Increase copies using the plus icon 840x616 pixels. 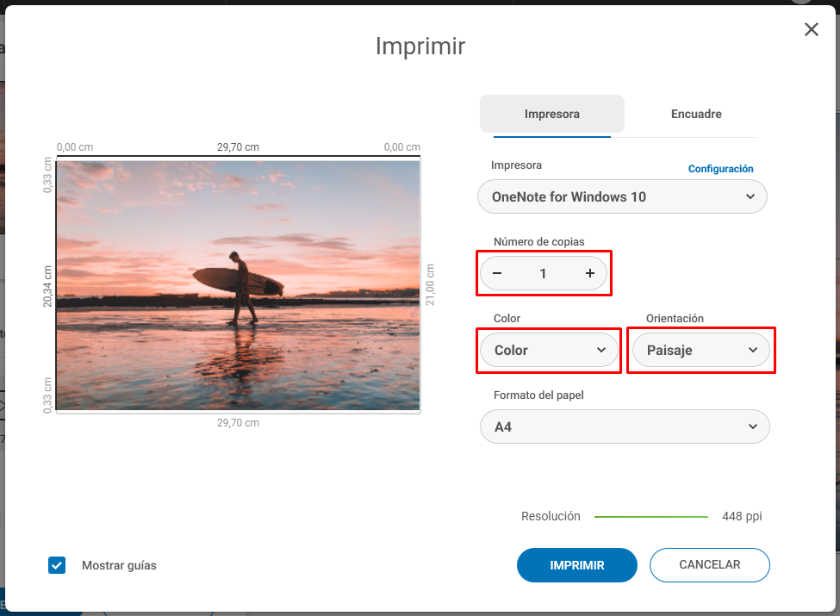tap(589, 273)
